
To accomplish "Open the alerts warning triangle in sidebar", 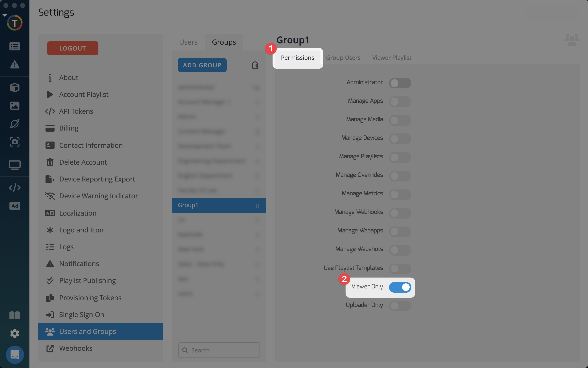I will 15,64.
